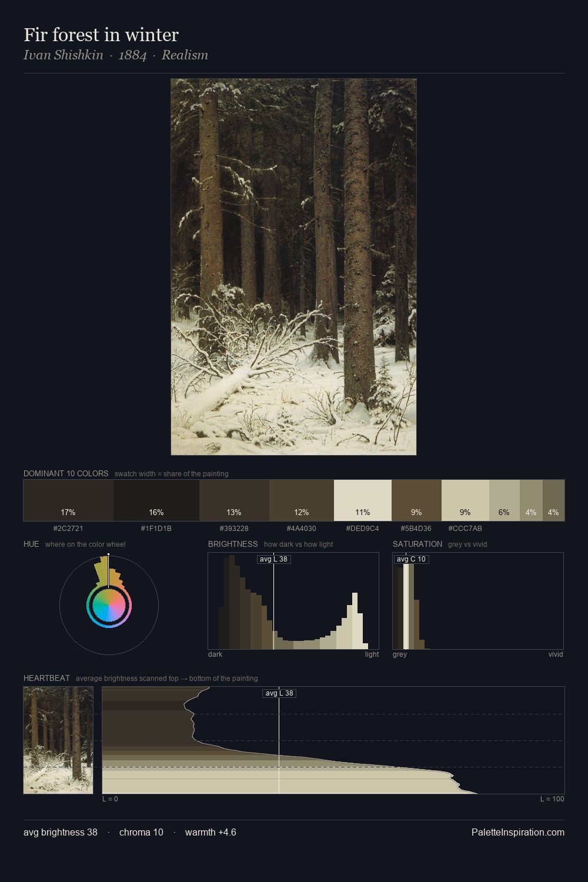Viewport: 588px width, 882px height.
Task: Click the SATURATION section heading
Action: tap(417, 544)
